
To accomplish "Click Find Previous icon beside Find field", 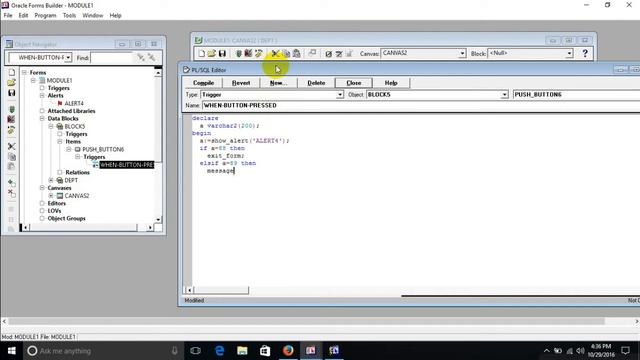I will 151,58.
